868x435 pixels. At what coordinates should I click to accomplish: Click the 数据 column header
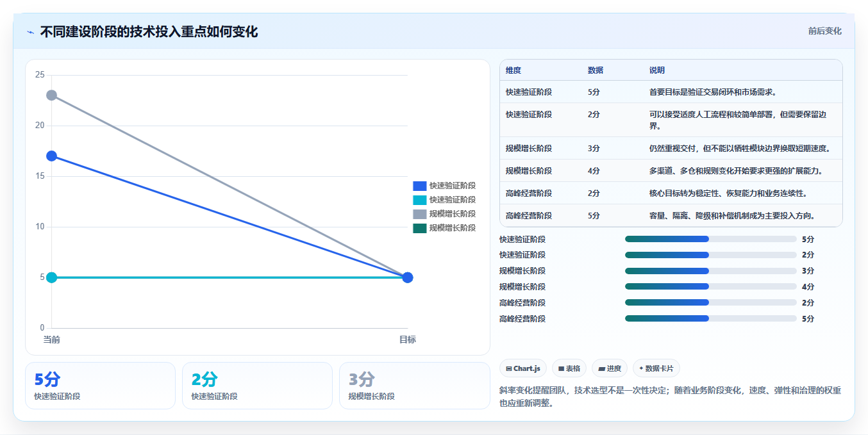point(595,70)
